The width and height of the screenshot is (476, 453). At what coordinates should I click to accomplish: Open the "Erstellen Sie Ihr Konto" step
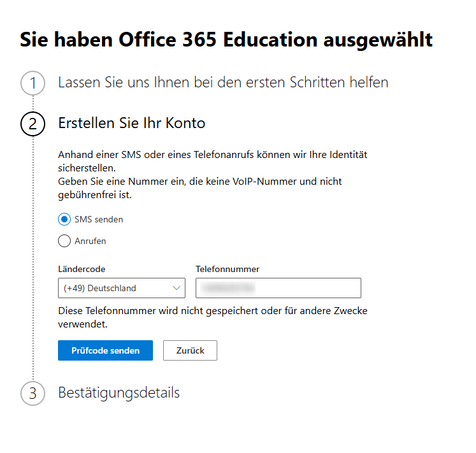click(131, 123)
